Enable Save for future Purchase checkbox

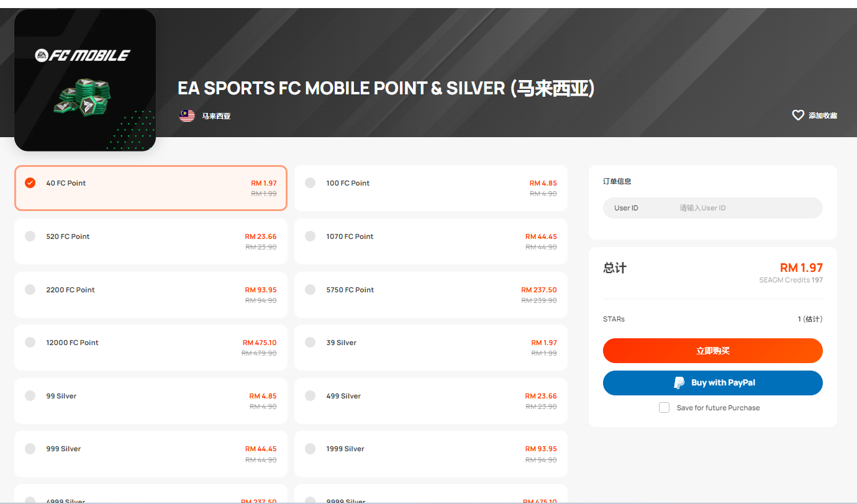click(664, 408)
